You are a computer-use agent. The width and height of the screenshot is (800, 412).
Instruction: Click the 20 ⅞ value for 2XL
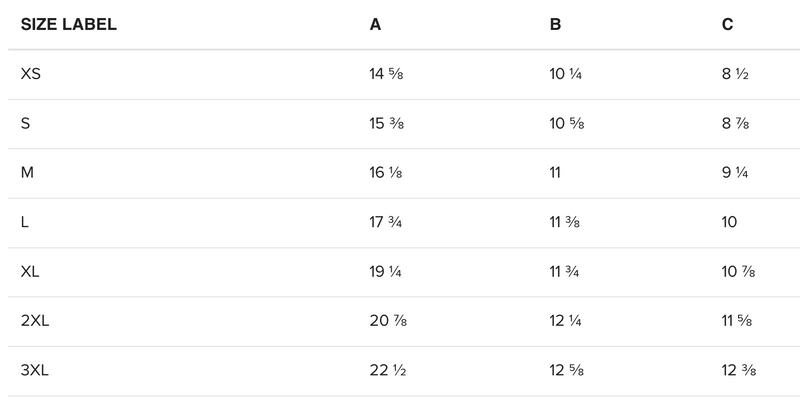click(x=388, y=321)
